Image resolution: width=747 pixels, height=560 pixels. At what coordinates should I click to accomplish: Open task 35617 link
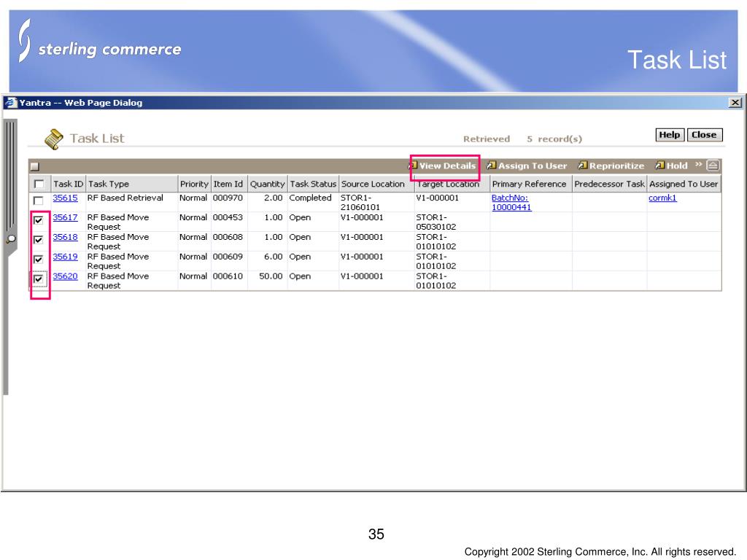pos(65,217)
